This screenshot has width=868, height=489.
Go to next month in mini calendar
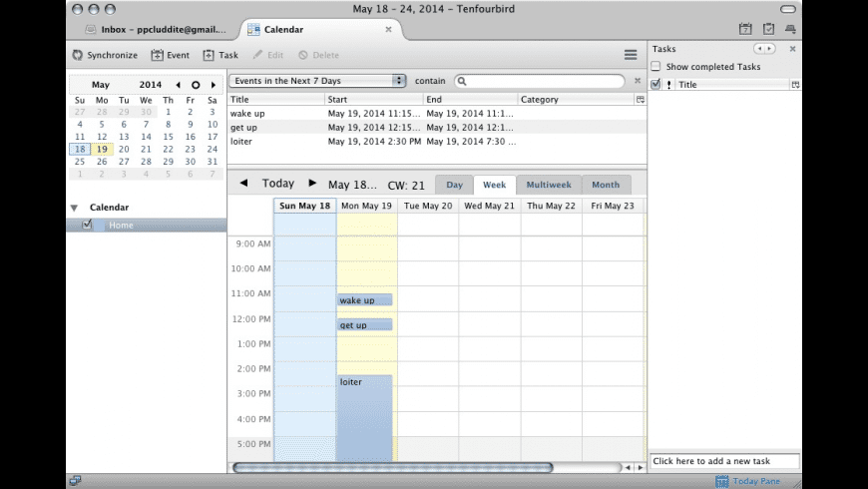214,85
